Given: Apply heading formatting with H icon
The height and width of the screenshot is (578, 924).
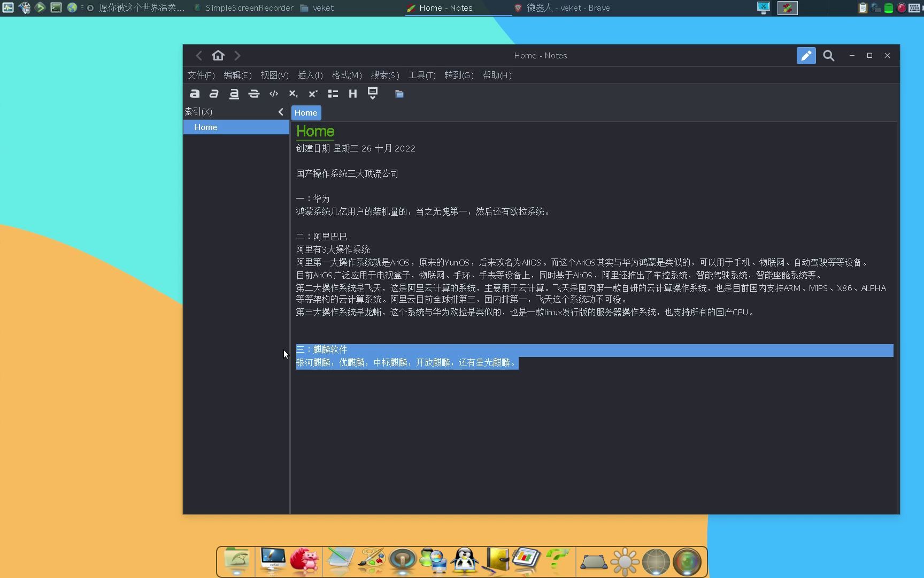Looking at the screenshot, I should click(x=352, y=94).
